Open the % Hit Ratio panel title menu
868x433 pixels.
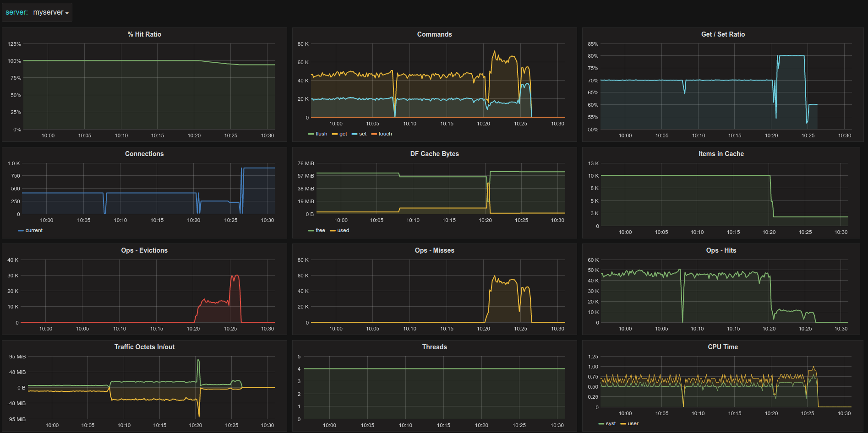click(144, 34)
